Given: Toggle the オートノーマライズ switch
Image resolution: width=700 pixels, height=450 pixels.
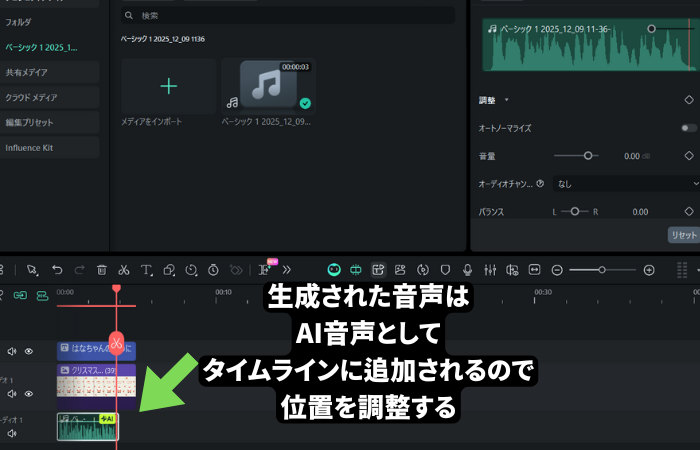Looking at the screenshot, I should click(x=689, y=128).
